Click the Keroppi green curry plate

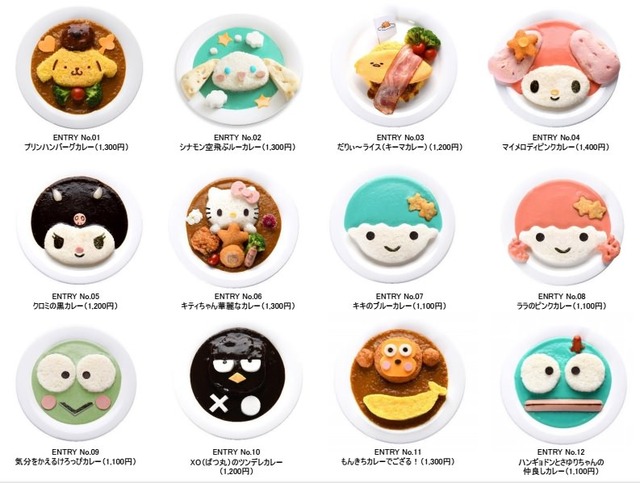[x=76, y=383]
